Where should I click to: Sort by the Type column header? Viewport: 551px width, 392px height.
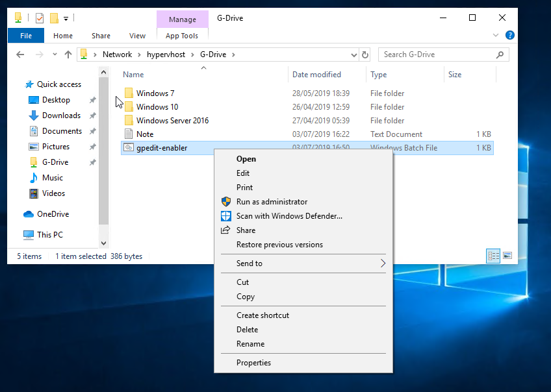[x=378, y=75]
